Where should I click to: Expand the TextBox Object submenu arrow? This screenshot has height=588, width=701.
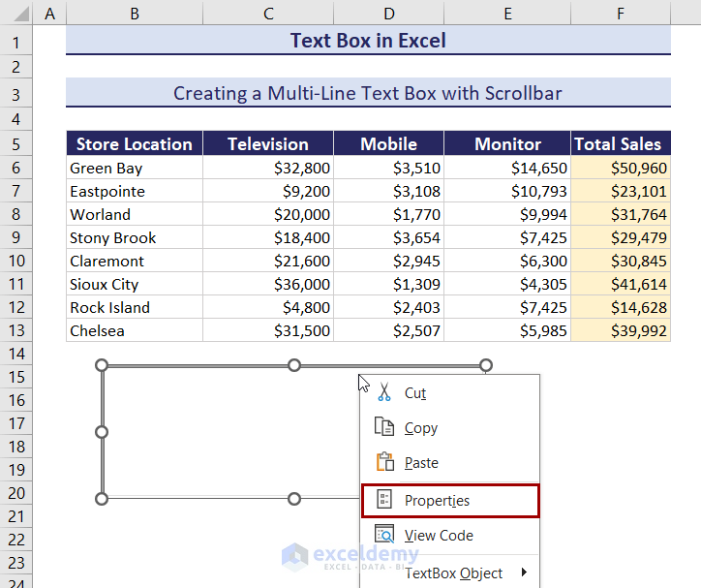click(525, 573)
